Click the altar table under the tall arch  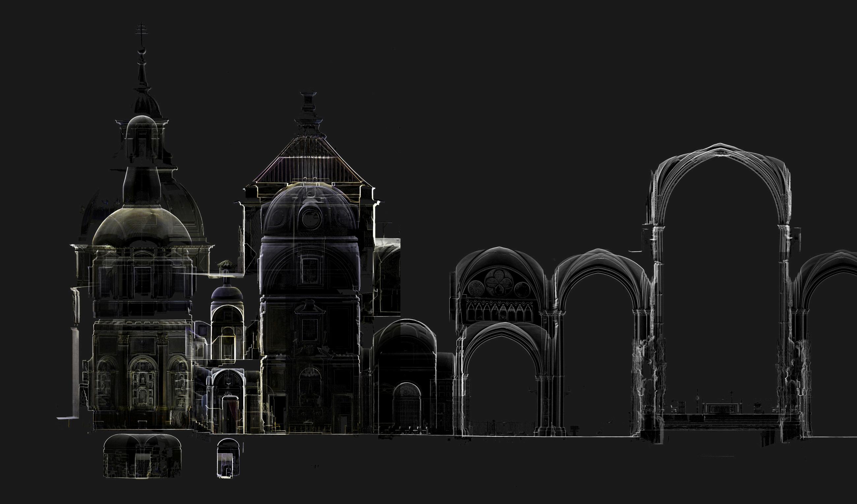[722, 407]
